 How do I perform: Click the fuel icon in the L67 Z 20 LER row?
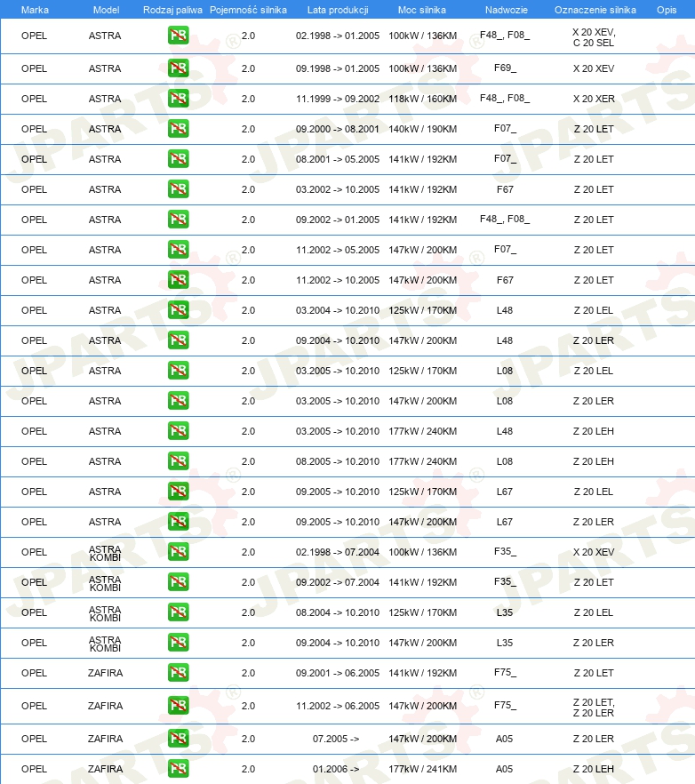coord(179,522)
